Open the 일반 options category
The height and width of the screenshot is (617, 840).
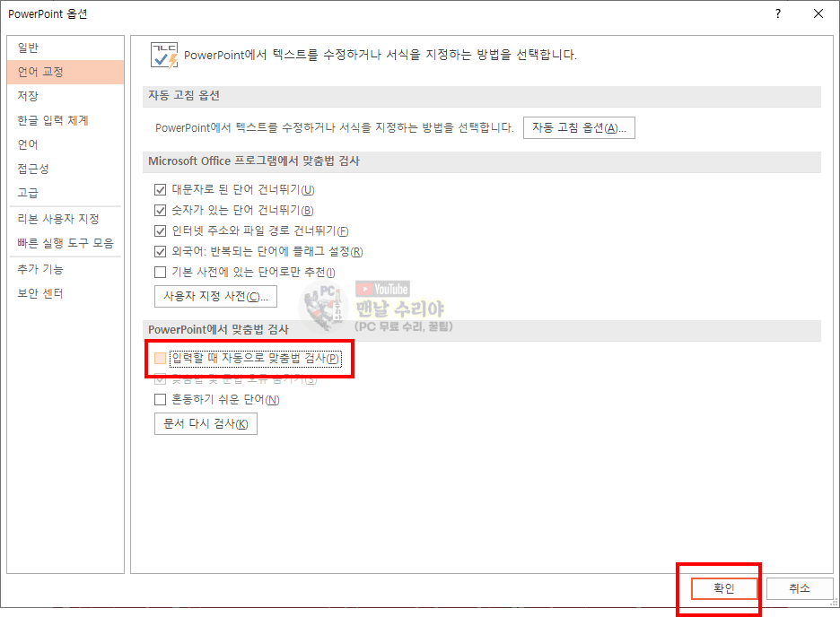66,48
